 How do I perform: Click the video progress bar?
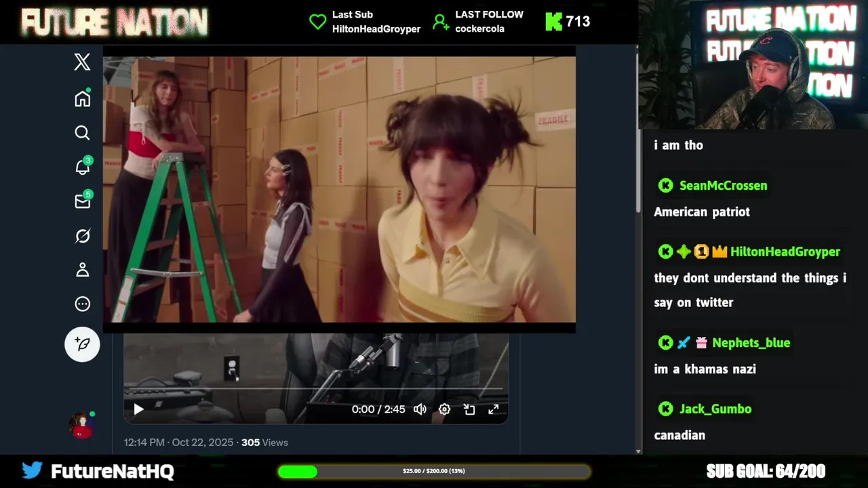coord(316,389)
